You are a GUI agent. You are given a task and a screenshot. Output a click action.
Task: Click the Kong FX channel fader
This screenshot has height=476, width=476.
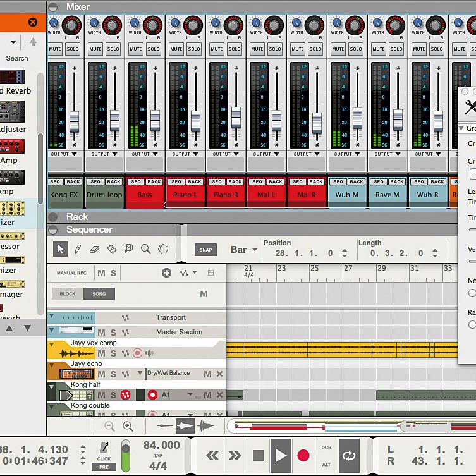click(x=74, y=121)
